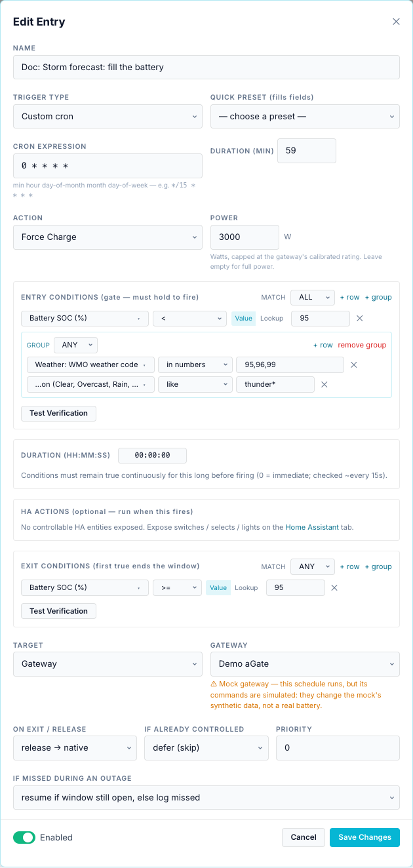
Task: Open the Home Assistant tab link
Action: 311,527
